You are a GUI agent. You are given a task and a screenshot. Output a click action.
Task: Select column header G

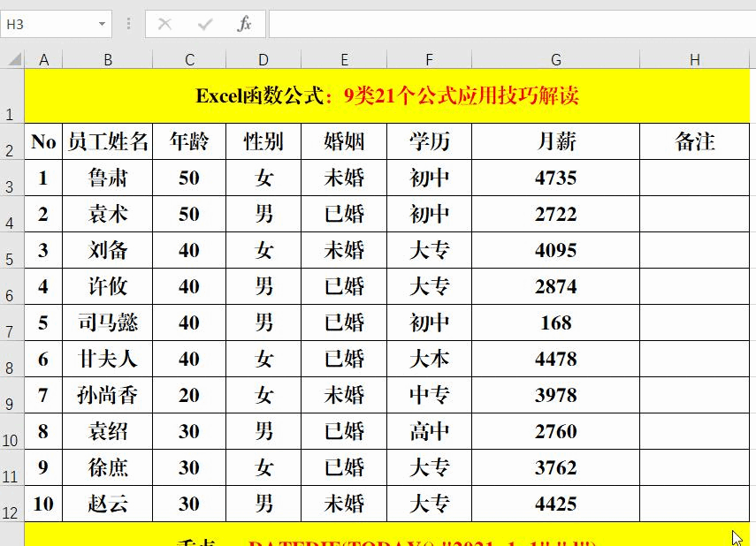pos(555,59)
